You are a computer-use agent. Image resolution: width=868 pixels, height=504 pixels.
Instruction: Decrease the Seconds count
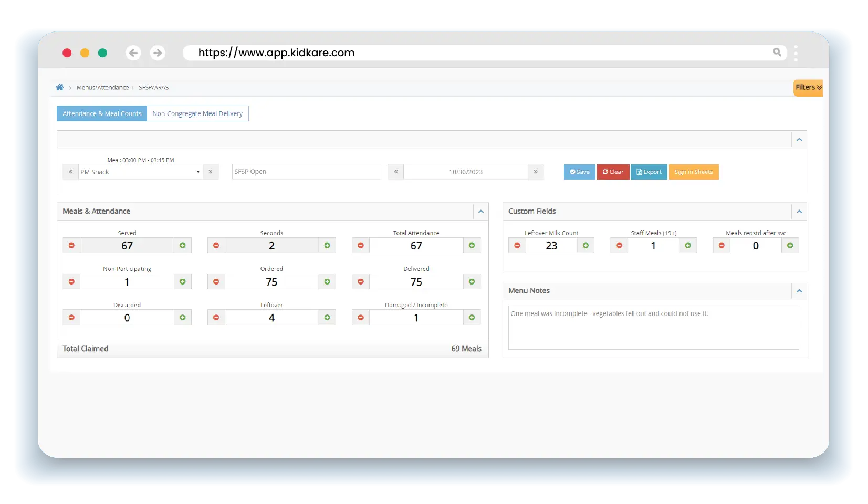coord(216,245)
